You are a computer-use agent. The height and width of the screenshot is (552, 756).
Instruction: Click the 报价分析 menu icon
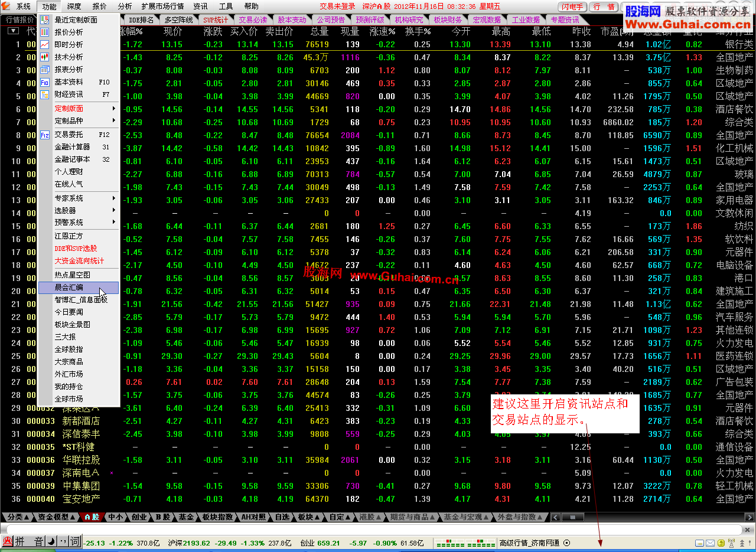pyautogui.click(x=45, y=32)
